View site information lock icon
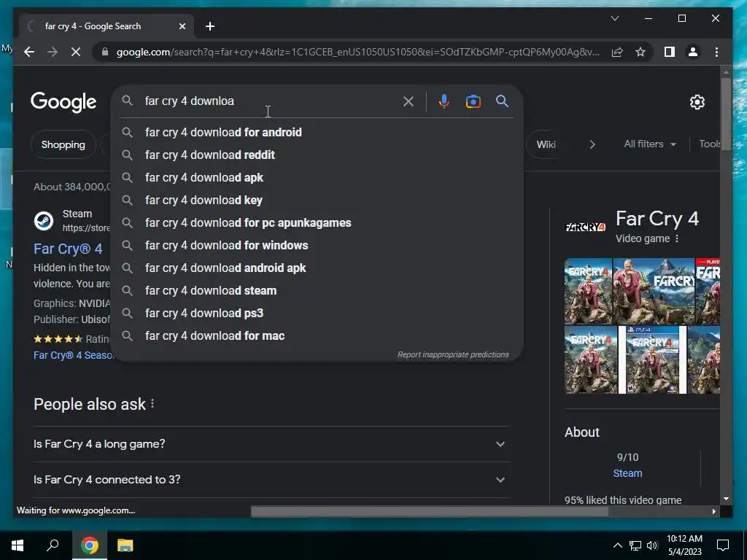Viewport: 747px width, 560px height. 105,52
